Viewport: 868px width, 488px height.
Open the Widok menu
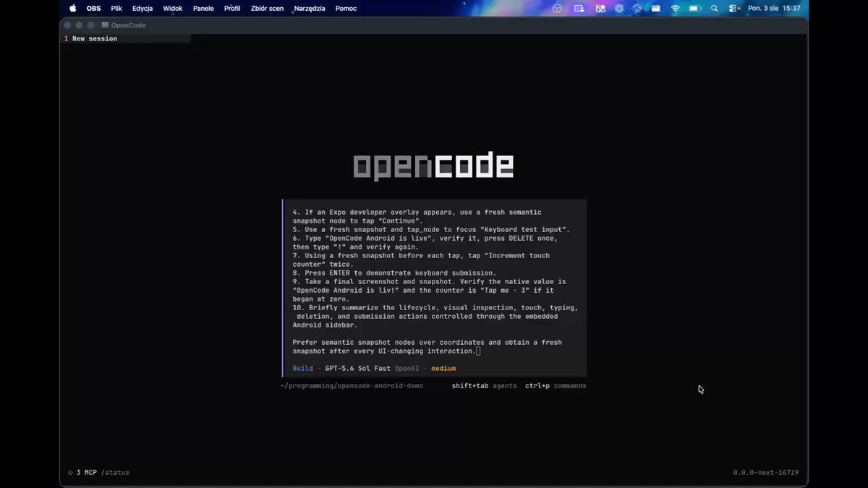click(x=173, y=9)
